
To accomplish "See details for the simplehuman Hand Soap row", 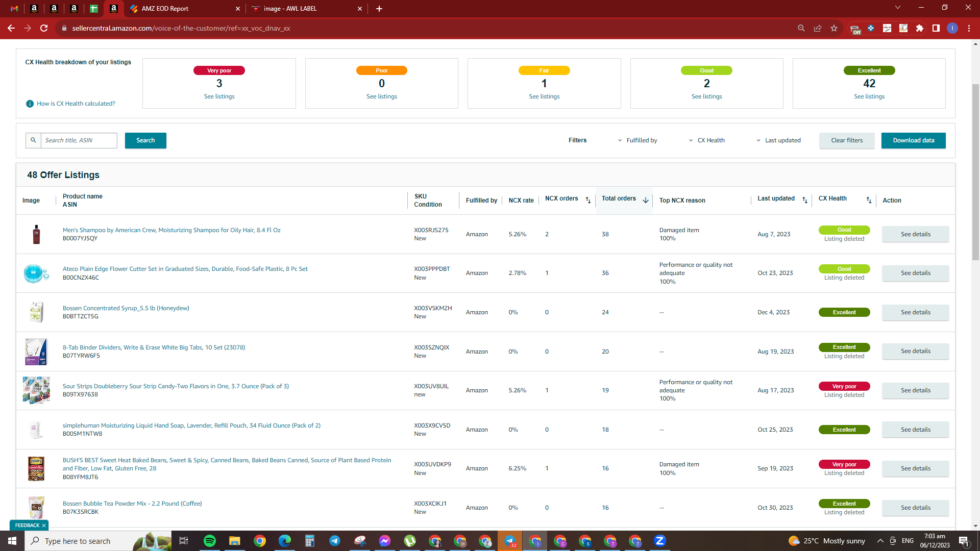I will click(x=916, y=430).
